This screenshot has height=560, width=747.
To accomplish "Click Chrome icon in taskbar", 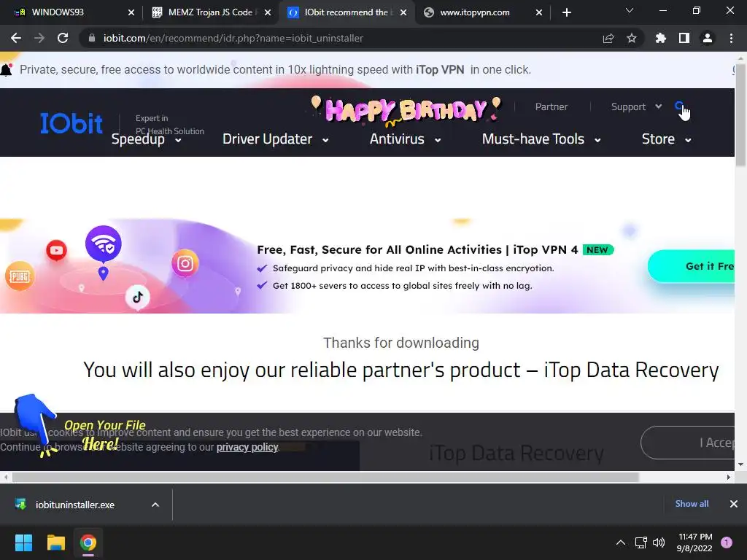I will coord(88,542).
